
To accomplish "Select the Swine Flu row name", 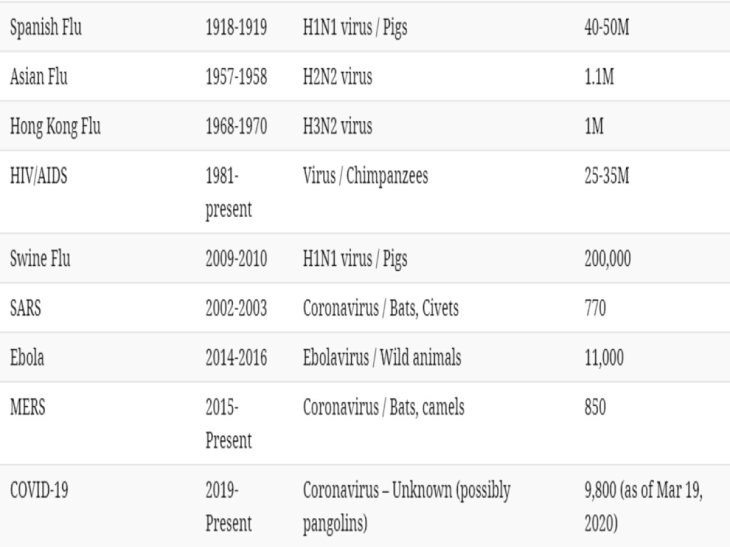I will pos(40,259).
